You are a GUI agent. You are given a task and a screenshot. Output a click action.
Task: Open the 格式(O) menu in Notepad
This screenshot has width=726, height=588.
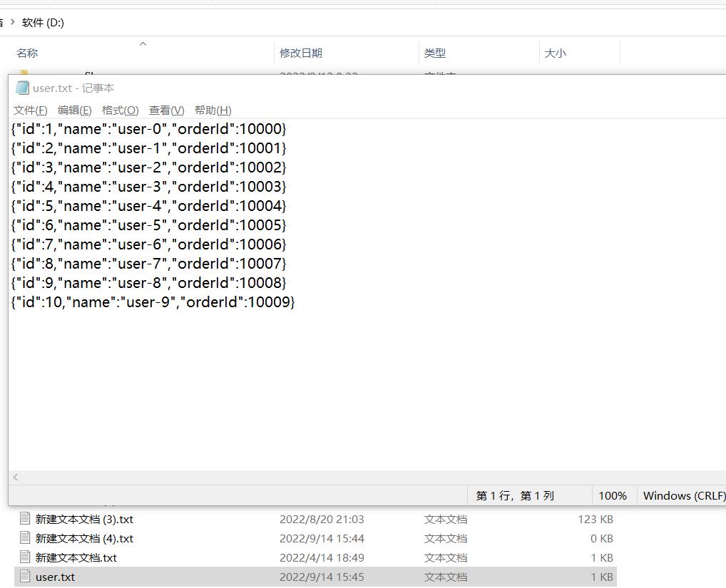point(120,110)
